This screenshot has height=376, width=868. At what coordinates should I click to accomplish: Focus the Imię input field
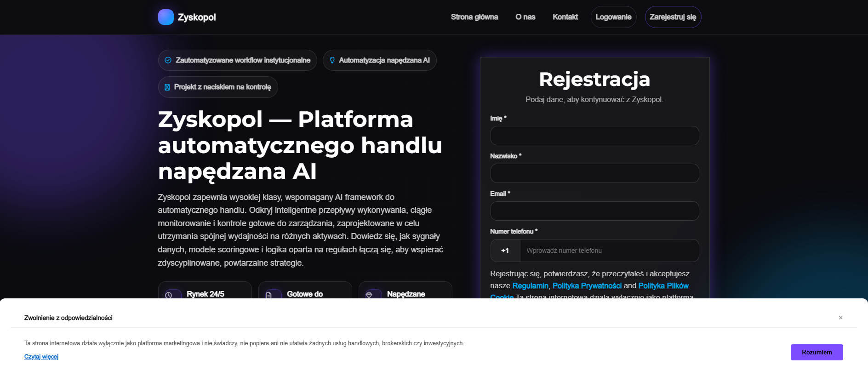(594, 136)
